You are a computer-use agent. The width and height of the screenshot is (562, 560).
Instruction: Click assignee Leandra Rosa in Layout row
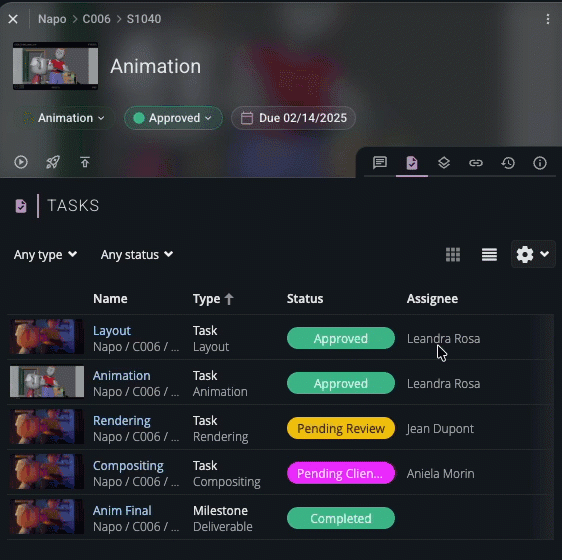click(x=443, y=338)
